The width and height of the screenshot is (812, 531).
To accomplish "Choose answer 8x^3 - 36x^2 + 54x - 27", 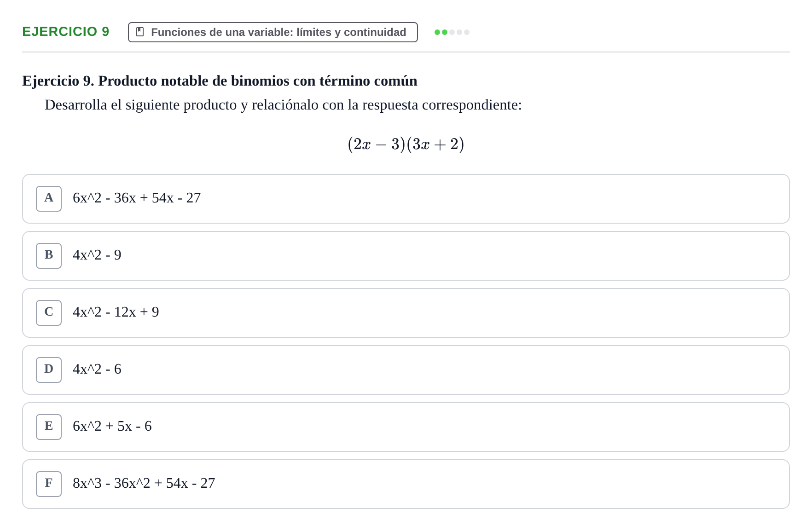I will pos(406,484).
